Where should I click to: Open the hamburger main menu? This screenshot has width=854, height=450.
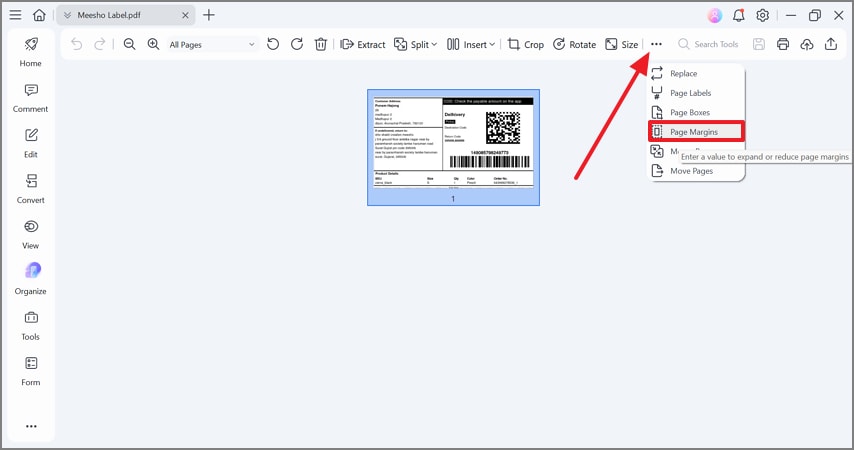click(x=15, y=15)
